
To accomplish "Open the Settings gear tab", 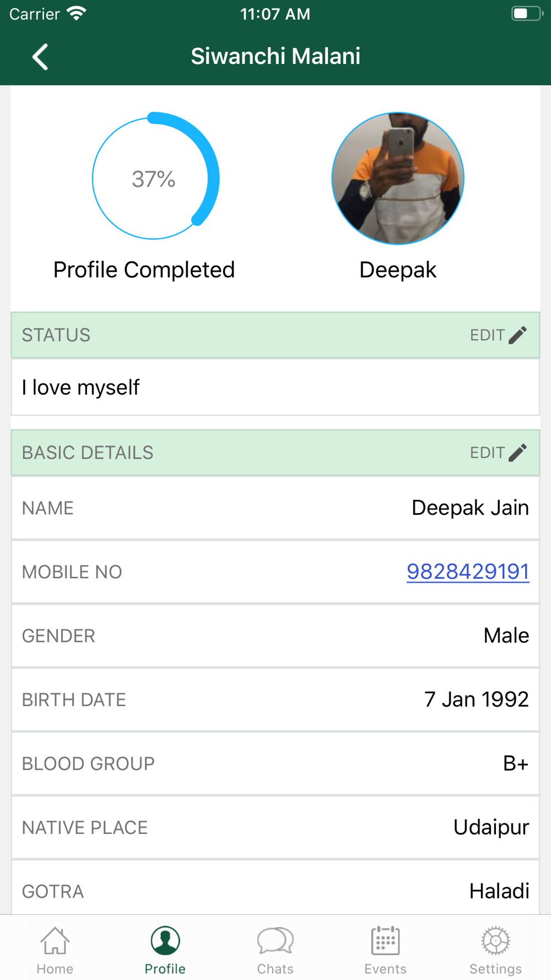I will 495,949.
